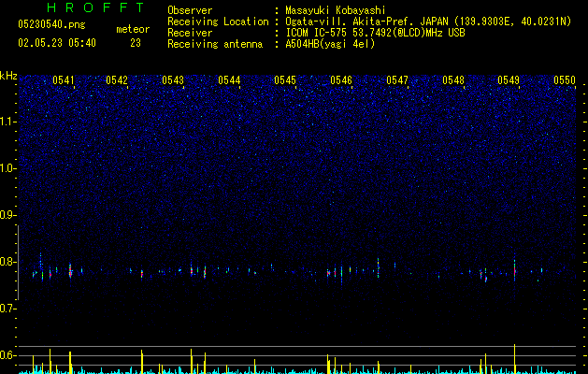
Task: Select observer name Masayuki Kobayashi
Action: pyautogui.click(x=336, y=10)
